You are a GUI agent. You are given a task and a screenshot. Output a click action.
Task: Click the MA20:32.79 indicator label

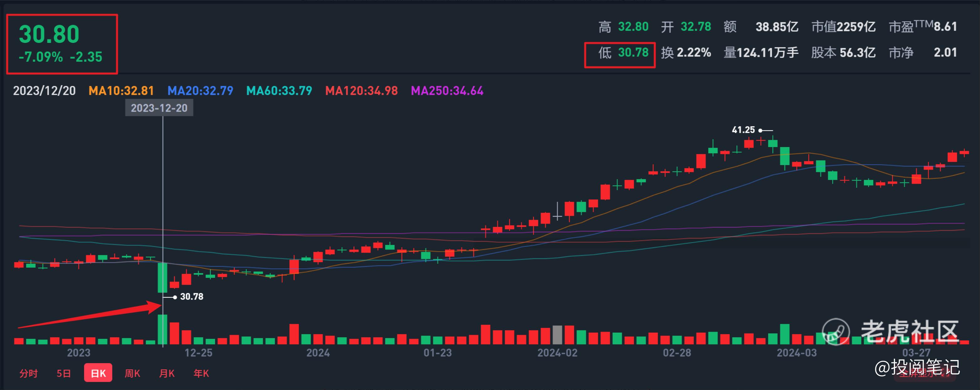coord(200,91)
